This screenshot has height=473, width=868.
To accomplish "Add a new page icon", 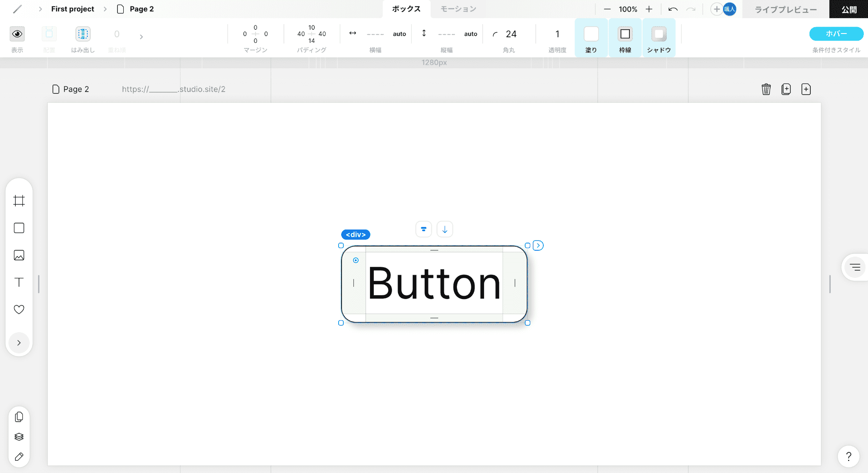I will [x=806, y=89].
